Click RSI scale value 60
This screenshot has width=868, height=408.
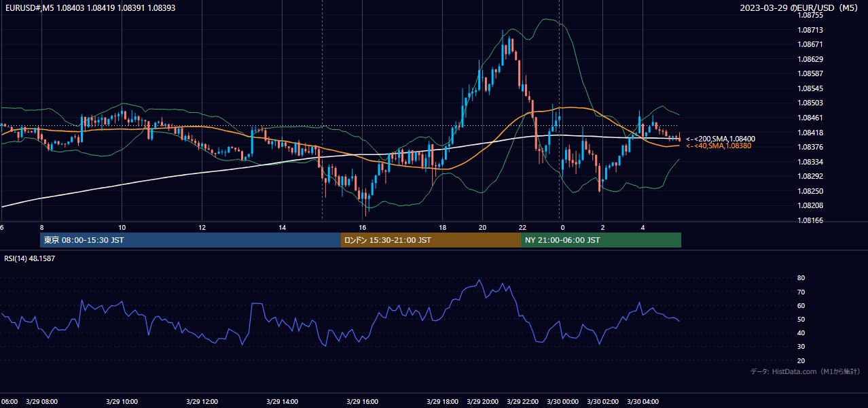click(801, 305)
